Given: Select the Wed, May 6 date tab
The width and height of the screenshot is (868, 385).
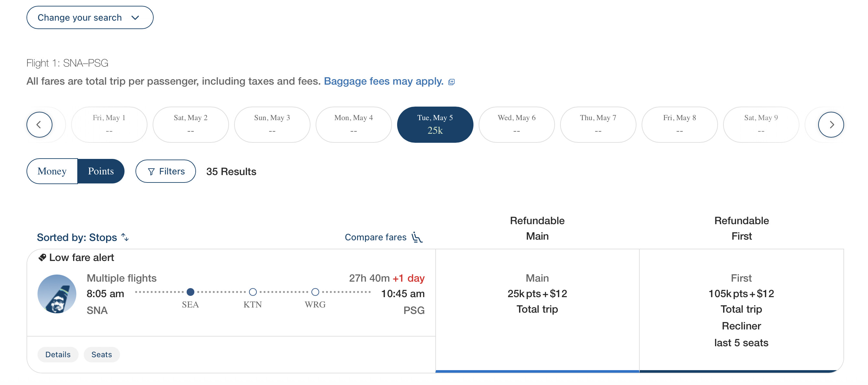Looking at the screenshot, I should point(516,125).
